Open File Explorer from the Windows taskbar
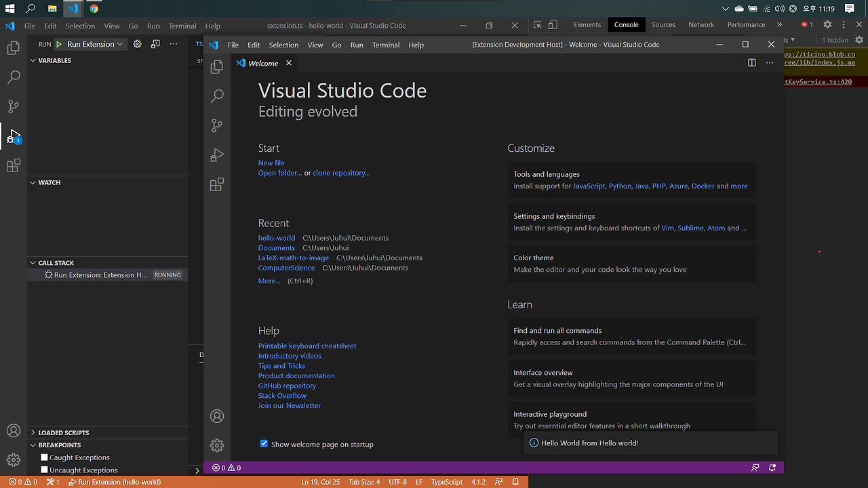The image size is (868, 488). click(x=52, y=8)
